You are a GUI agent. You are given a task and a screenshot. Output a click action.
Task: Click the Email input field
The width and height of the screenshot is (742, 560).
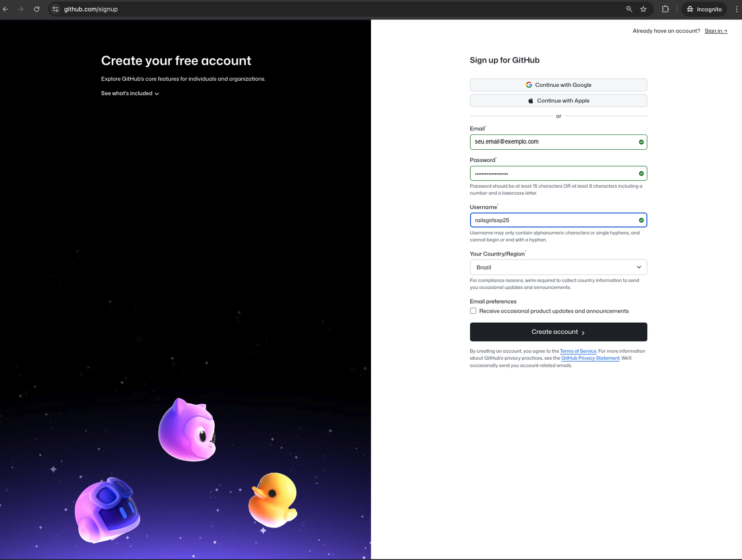click(x=558, y=142)
